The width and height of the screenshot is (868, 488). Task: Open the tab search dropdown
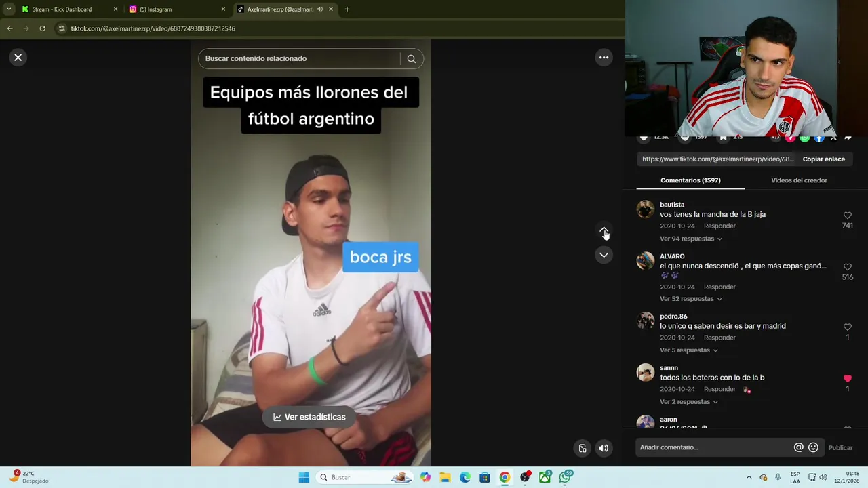(8, 9)
